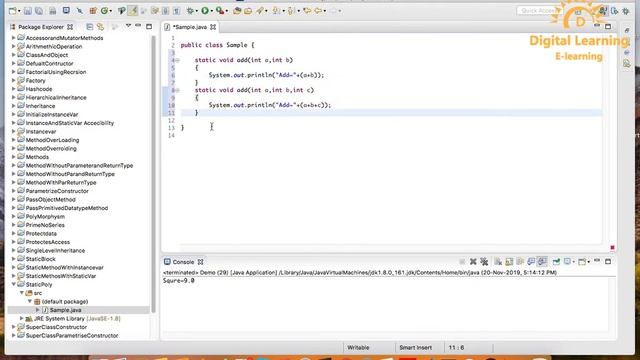The height and width of the screenshot is (360, 640).
Task: Collapse the add(int a,int b) method fold marker
Action: point(178,60)
